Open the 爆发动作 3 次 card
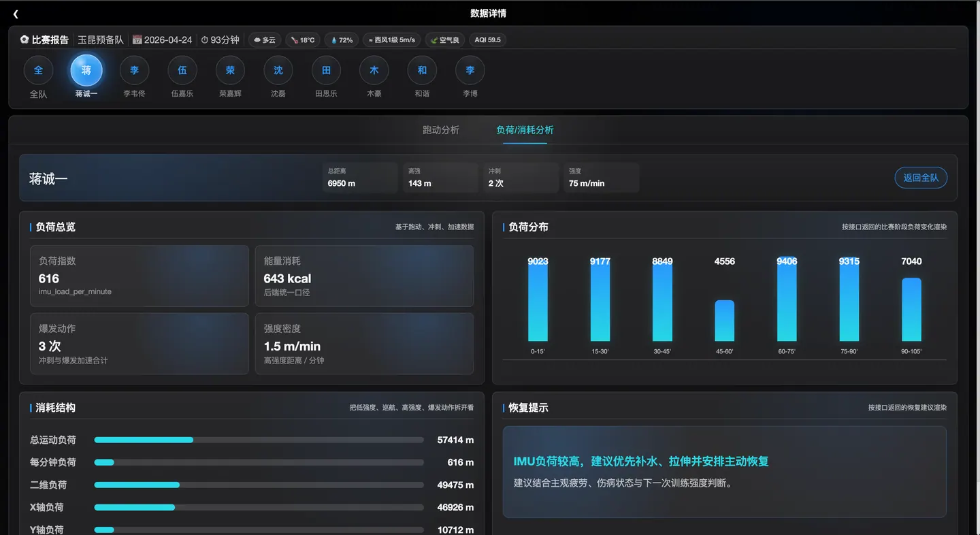This screenshot has width=980, height=535. [140, 344]
